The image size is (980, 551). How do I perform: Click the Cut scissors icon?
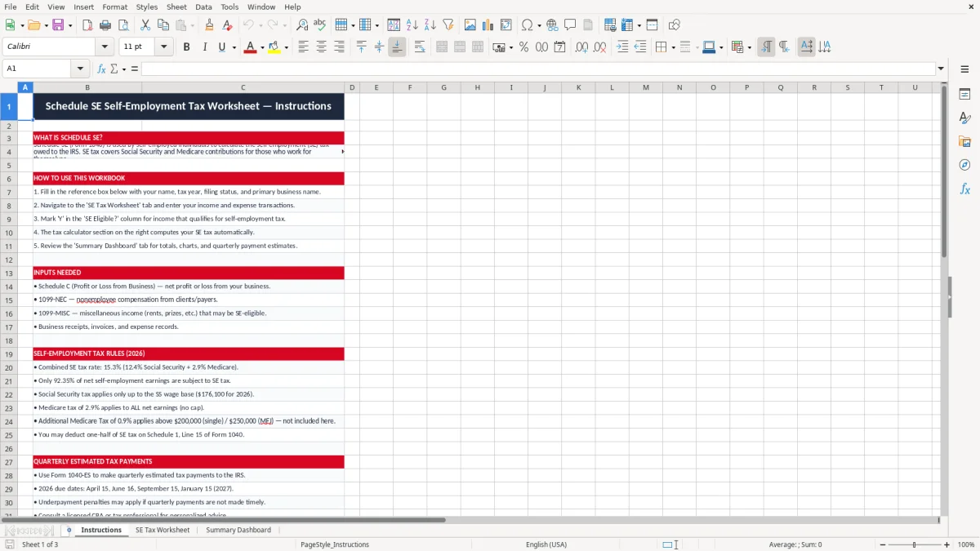tap(145, 25)
